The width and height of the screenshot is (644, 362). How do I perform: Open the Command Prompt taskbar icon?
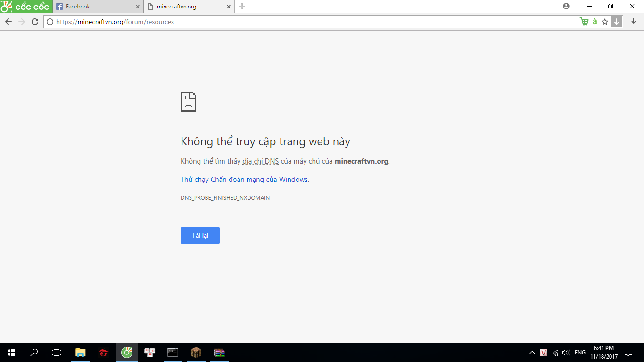point(173,353)
